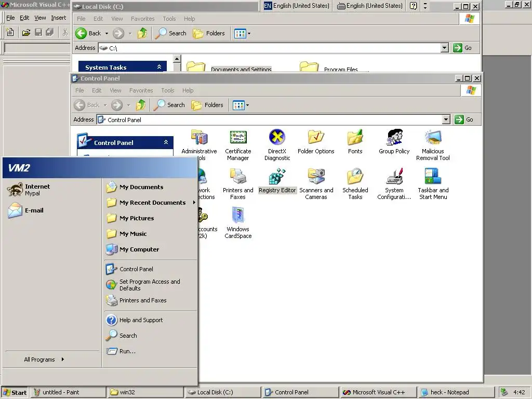Open Windows CardSpace icon
This screenshot has width=532, height=399.
pos(238,223)
